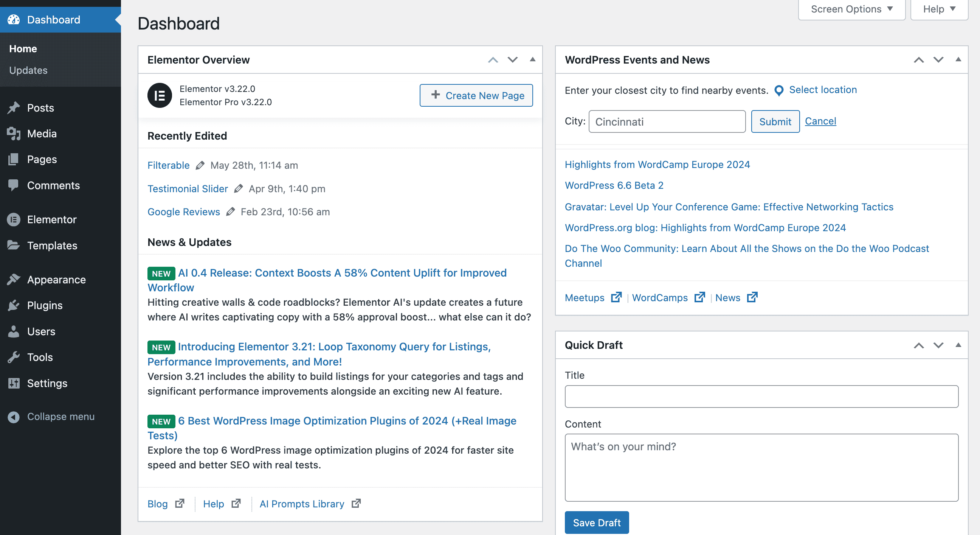Submit the city location
The height and width of the screenshot is (535, 980).
click(775, 121)
